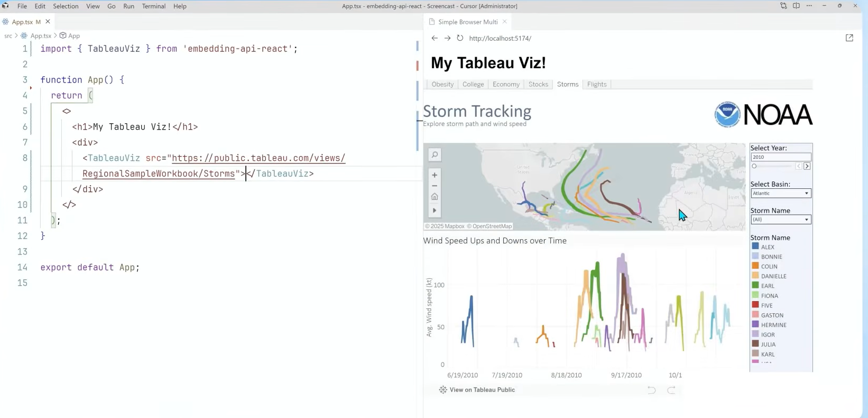This screenshot has width=868, height=418.
Task: Click the HERMINE legend color swatch
Action: point(755,325)
